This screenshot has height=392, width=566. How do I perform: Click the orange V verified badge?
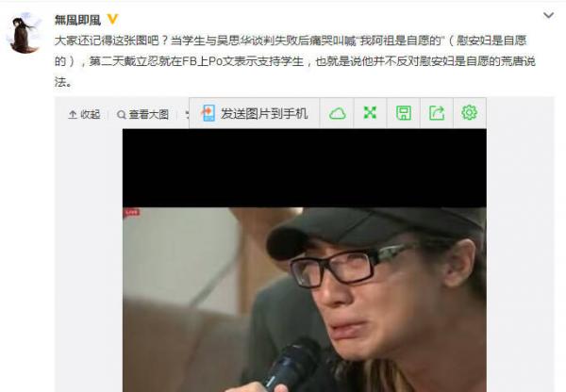112,19
